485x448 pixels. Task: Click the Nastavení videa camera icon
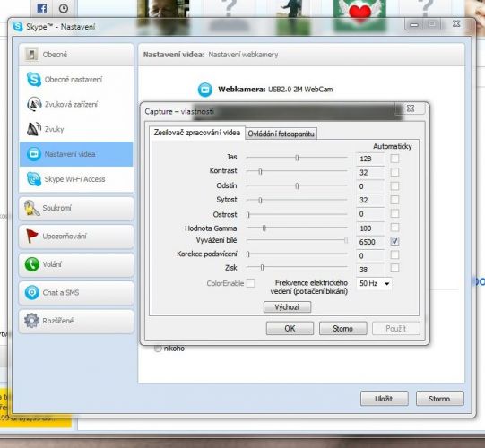click(34, 154)
